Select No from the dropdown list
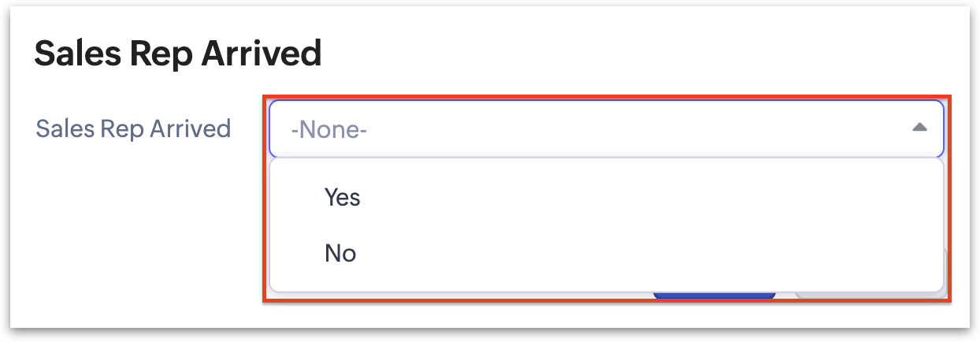Viewport: 980px width, 342px height. (340, 253)
